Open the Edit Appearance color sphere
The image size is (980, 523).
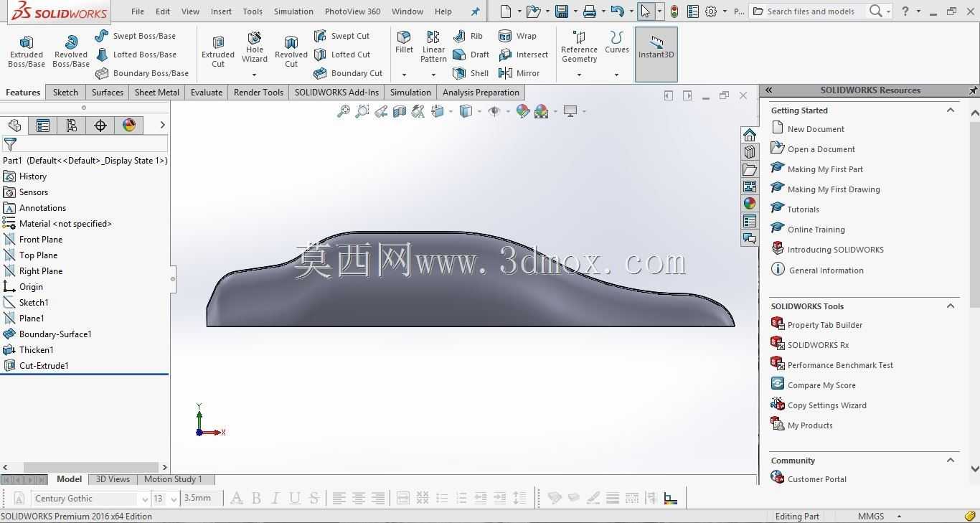(x=523, y=111)
